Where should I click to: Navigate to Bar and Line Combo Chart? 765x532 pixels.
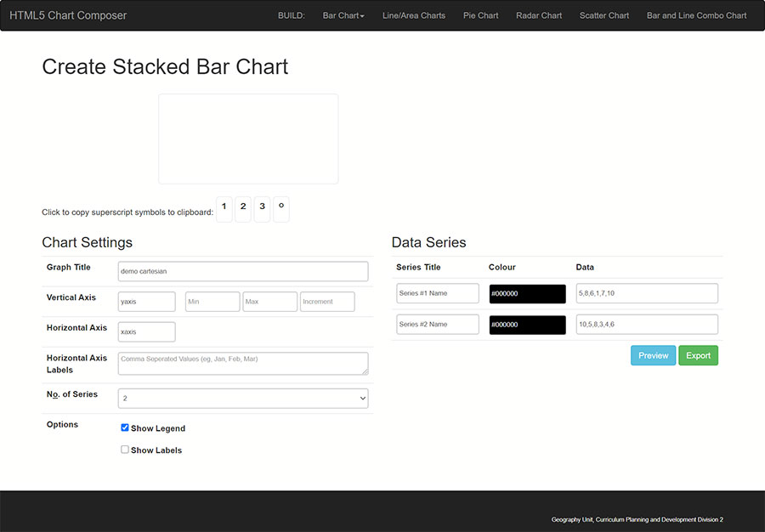pyautogui.click(x=696, y=15)
